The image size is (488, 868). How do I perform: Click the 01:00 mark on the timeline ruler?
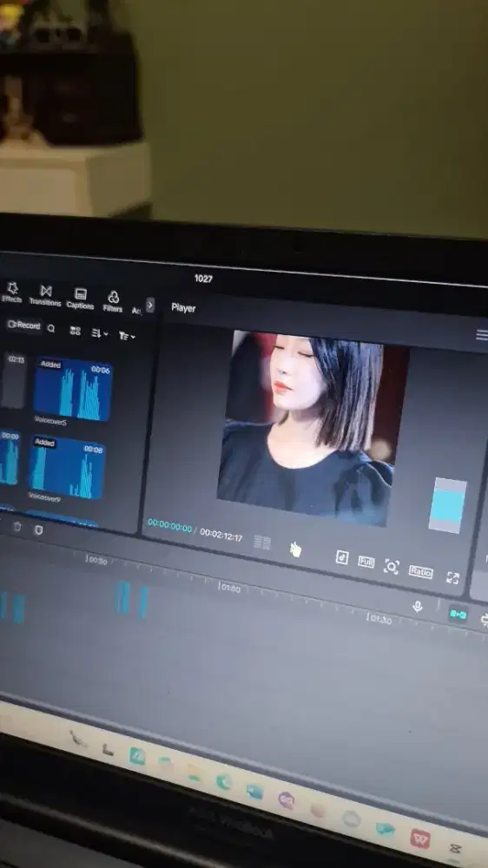click(x=230, y=588)
